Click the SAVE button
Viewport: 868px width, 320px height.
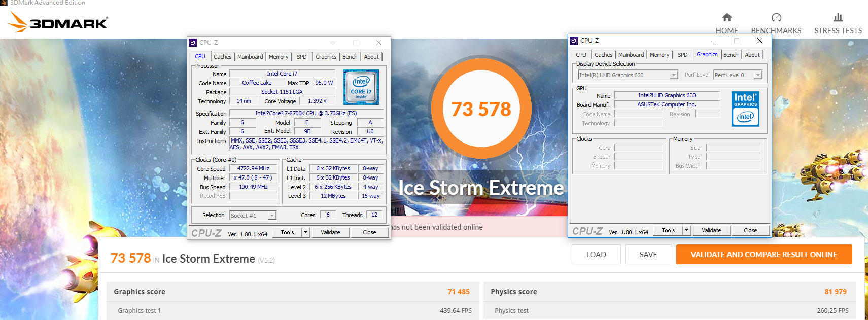[x=648, y=255]
